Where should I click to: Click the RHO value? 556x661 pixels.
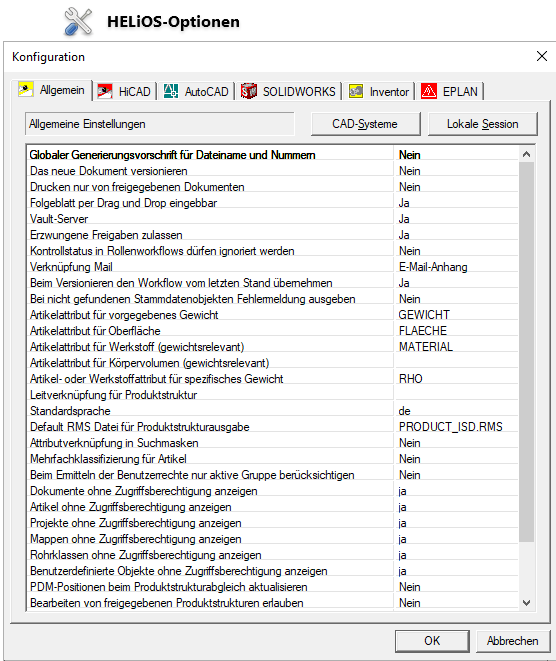[x=411, y=379]
